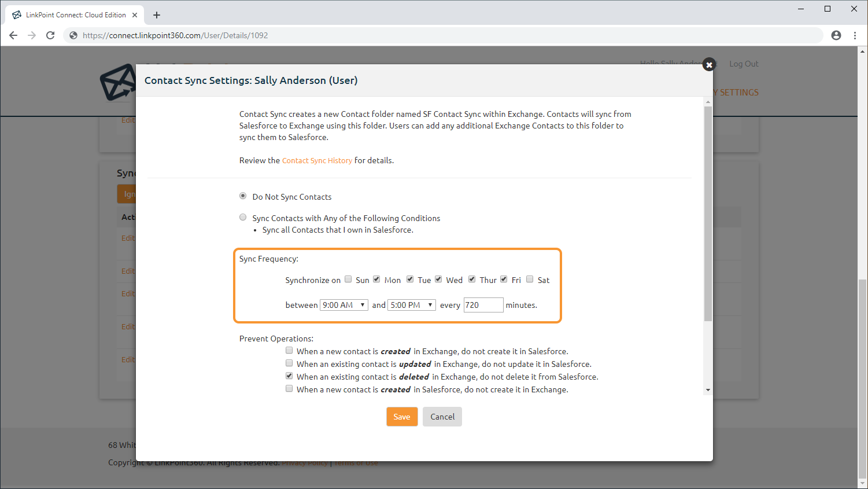Cancel the contact sync dialog
This screenshot has width=868, height=489.
pos(442,417)
